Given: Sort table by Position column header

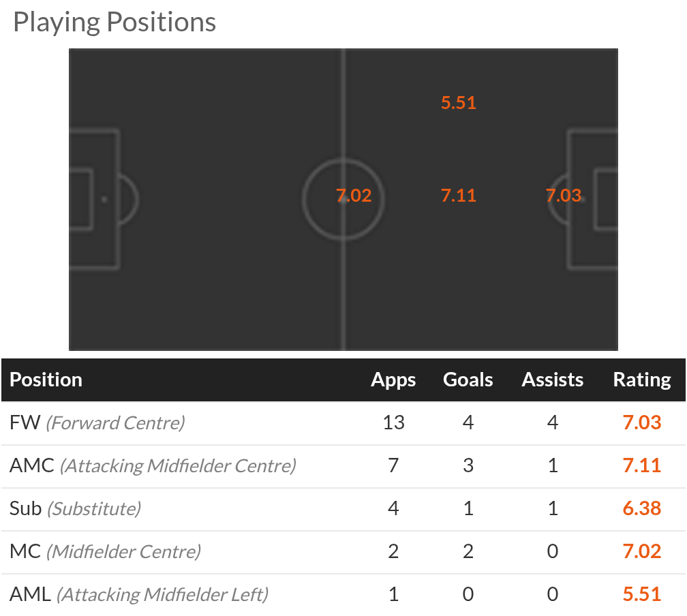Looking at the screenshot, I should click(x=46, y=380).
